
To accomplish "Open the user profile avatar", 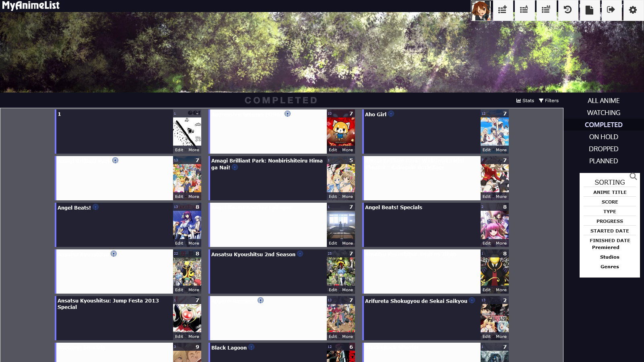I will tap(481, 10).
